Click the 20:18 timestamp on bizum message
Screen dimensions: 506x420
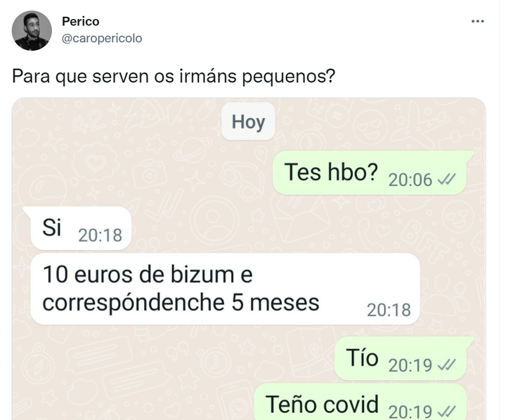389,310
